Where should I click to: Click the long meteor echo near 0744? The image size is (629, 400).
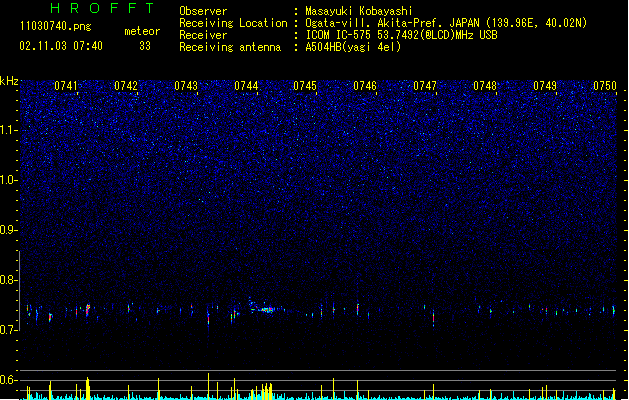[267, 309]
